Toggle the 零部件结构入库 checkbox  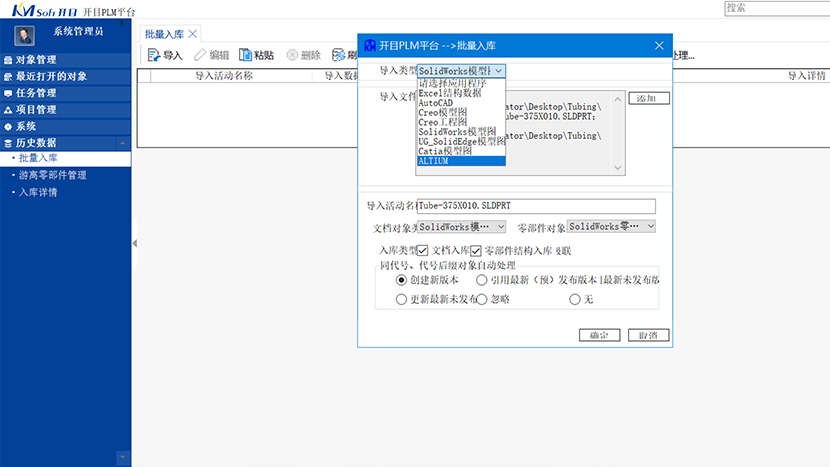(477, 251)
